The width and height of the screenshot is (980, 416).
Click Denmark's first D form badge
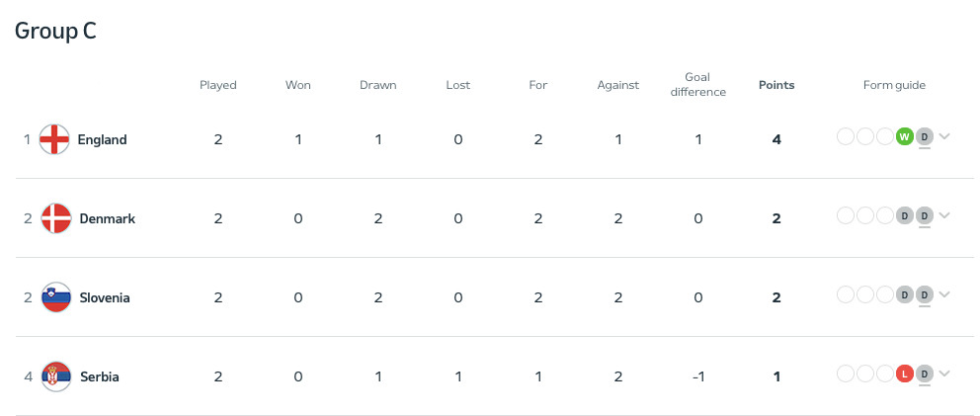[x=904, y=215]
